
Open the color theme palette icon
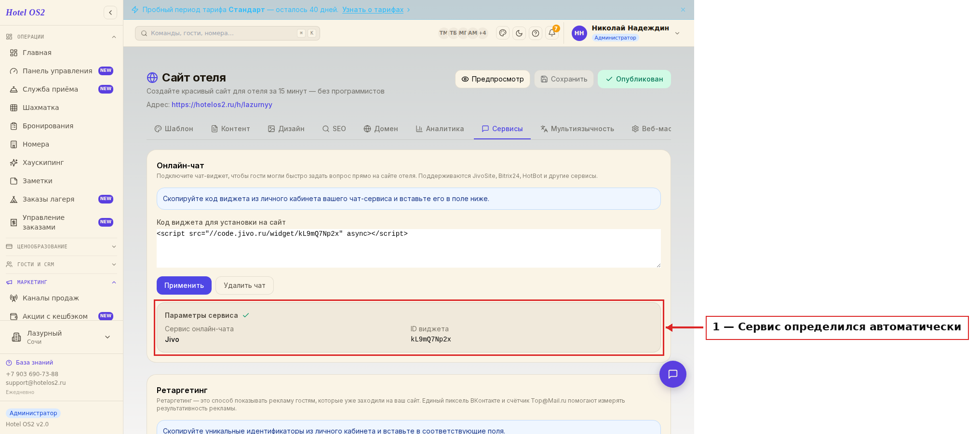[503, 33]
